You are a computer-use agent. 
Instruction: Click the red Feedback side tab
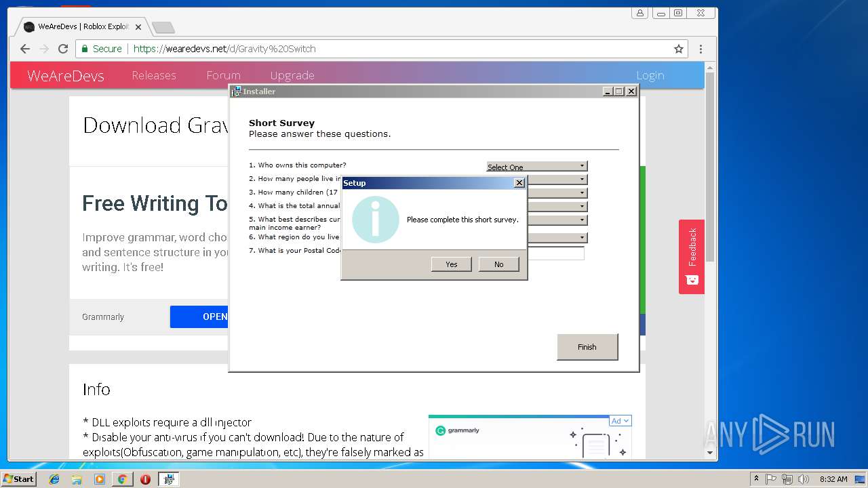click(692, 257)
